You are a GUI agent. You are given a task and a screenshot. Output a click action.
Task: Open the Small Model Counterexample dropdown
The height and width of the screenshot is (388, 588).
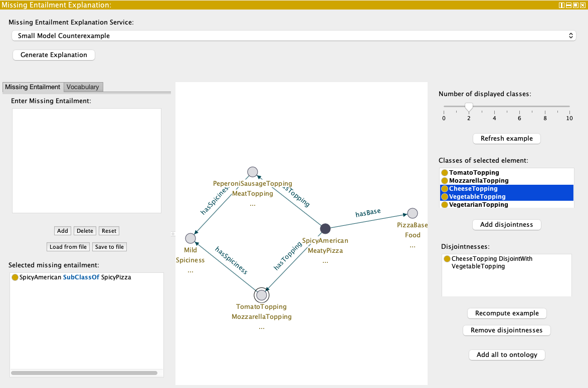[293, 36]
